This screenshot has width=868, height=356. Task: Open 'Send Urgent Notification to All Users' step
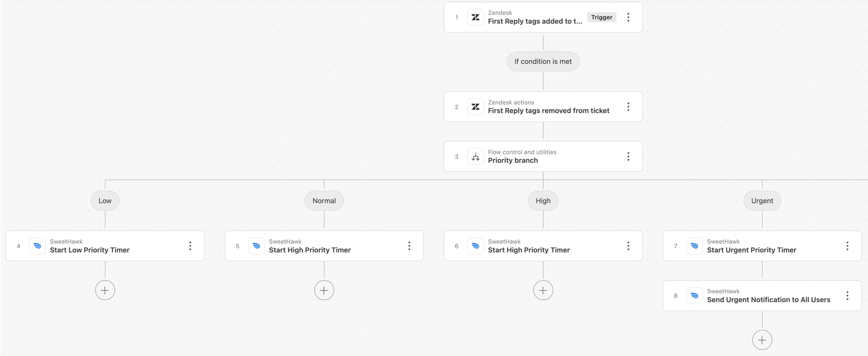point(762,296)
